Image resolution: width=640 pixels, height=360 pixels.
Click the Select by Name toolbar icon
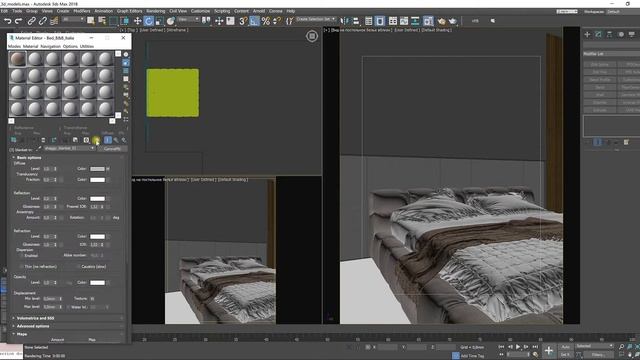pos(102,21)
